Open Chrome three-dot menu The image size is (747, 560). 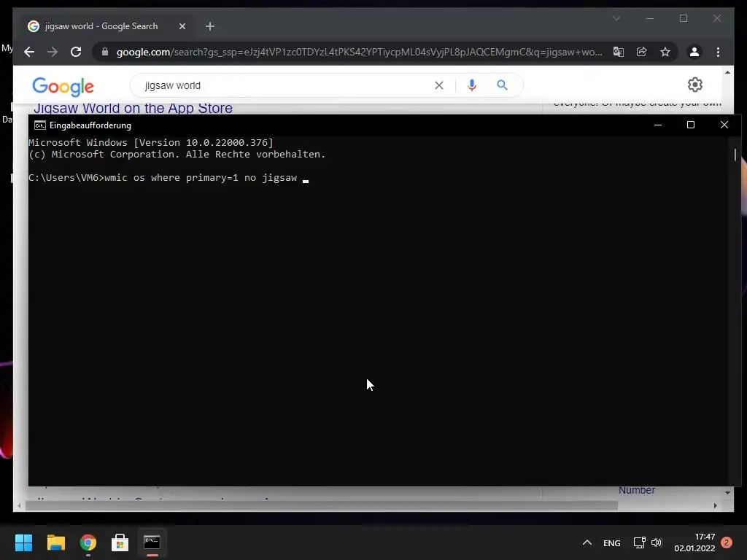(718, 52)
